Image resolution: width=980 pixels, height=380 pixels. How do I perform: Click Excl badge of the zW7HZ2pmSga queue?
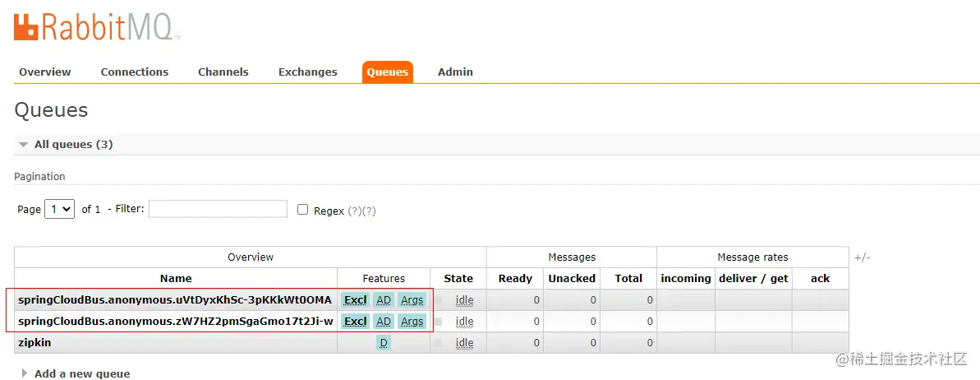point(356,322)
